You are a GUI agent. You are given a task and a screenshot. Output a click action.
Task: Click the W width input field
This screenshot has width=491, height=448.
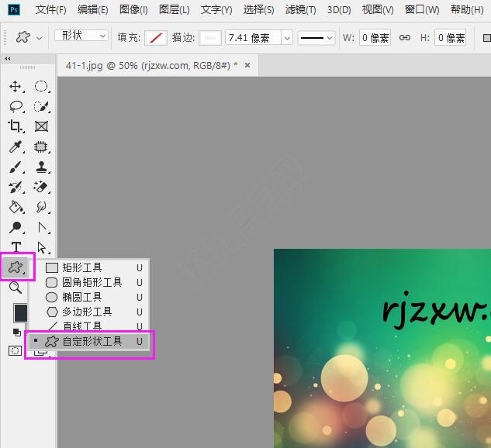click(x=375, y=37)
